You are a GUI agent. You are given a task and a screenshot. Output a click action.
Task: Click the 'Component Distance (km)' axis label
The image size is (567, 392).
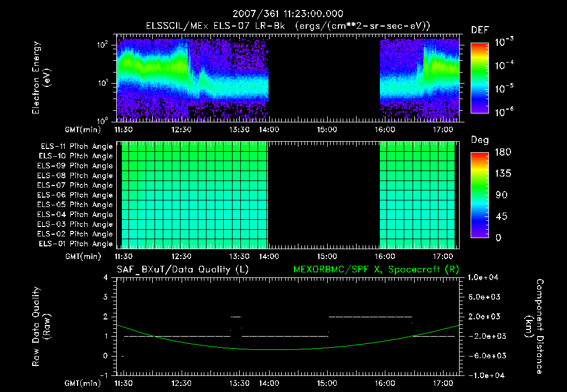[x=534, y=327]
